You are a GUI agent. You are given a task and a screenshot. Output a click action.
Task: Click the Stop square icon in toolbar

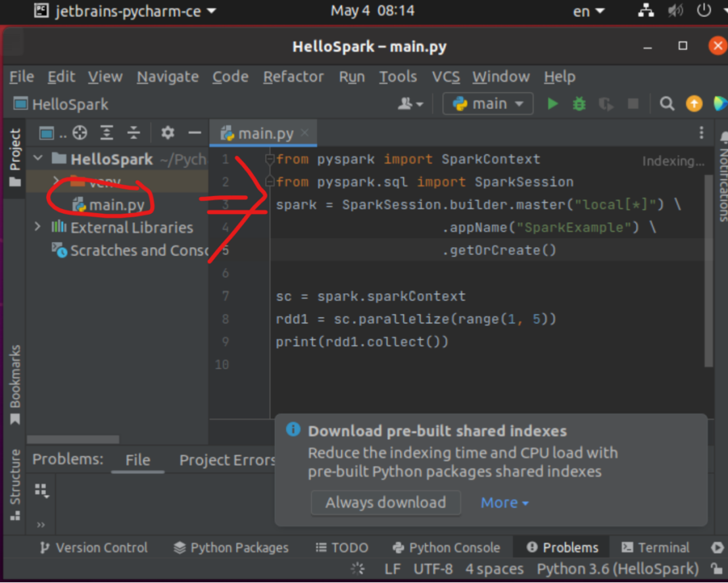(x=633, y=103)
